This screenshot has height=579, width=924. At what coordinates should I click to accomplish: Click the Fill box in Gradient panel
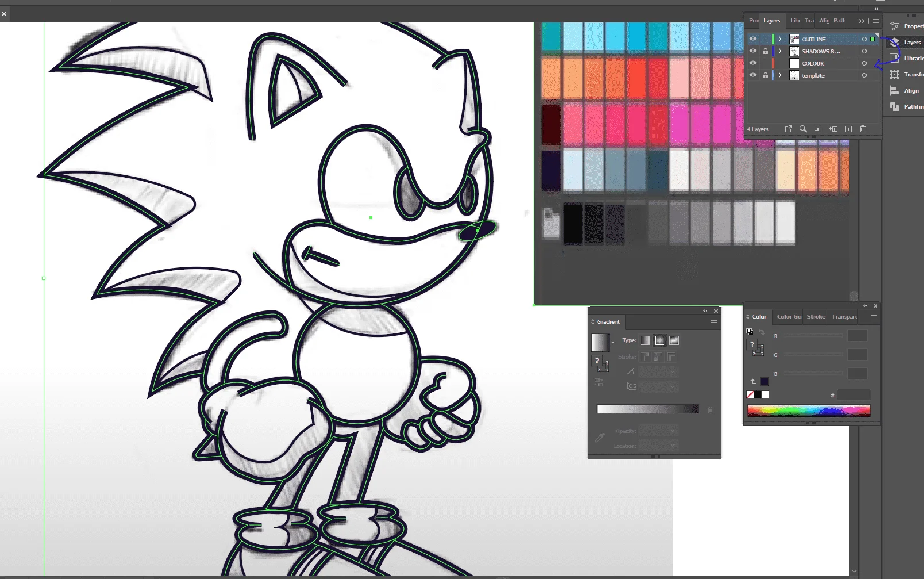597,361
